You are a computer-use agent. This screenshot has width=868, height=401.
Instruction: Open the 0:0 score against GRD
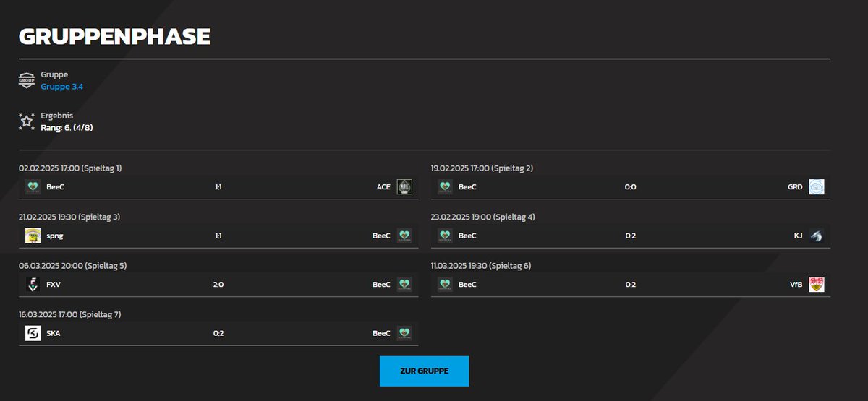coord(631,187)
